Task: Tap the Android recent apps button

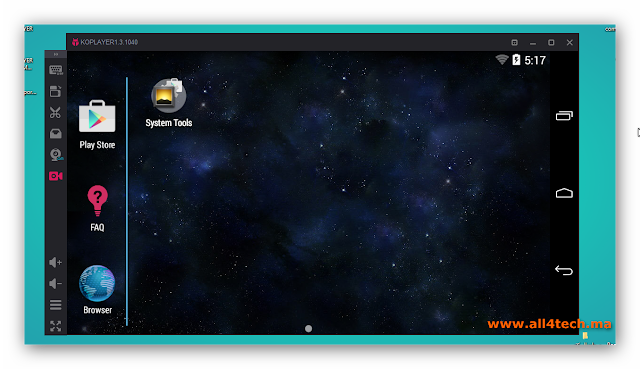Action: click(564, 116)
